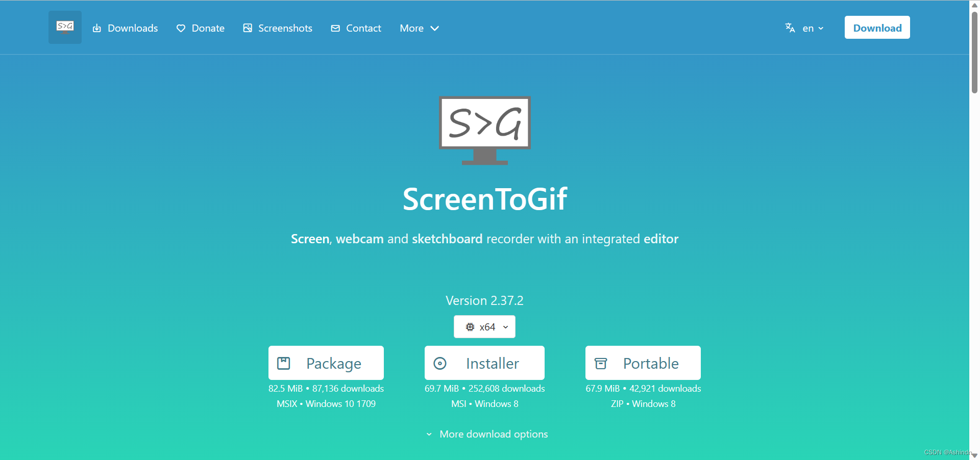The width and height of the screenshot is (980, 460).
Task: Click the image icon beside Screenshots
Action: 248,28
